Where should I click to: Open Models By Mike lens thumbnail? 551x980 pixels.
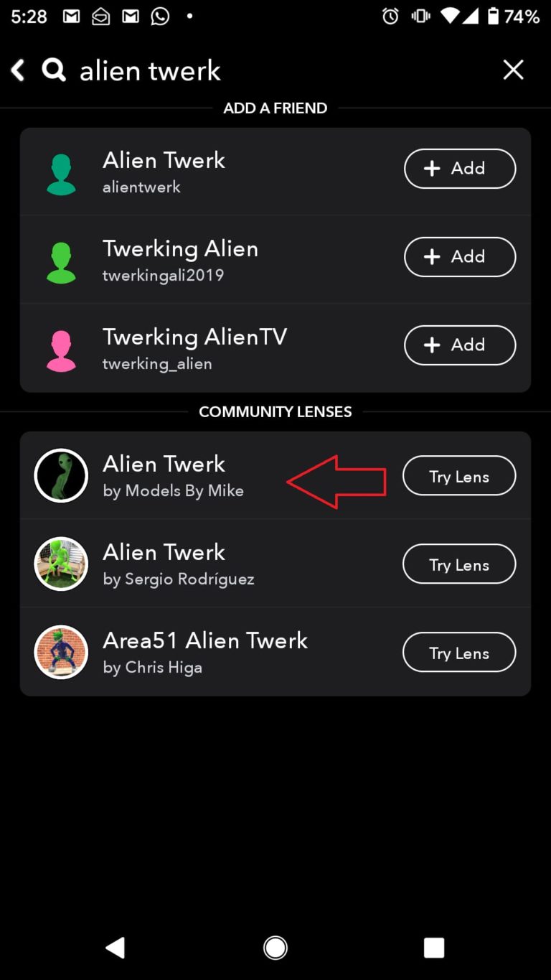(61, 475)
